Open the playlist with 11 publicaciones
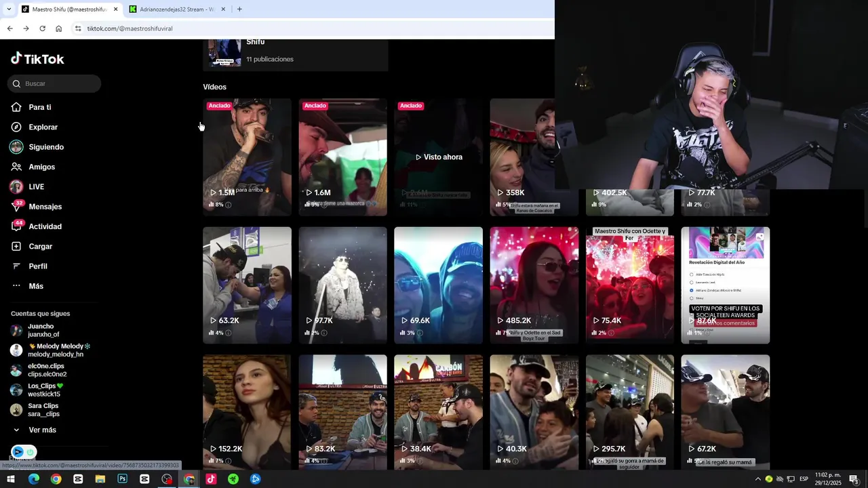The width and height of the screenshot is (868, 488). [x=296, y=54]
